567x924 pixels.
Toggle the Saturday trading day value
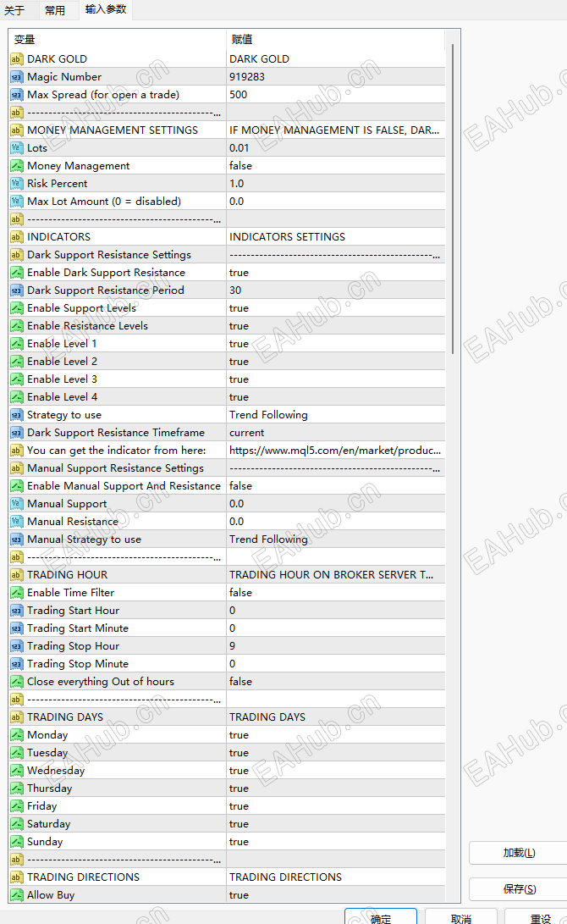336,824
